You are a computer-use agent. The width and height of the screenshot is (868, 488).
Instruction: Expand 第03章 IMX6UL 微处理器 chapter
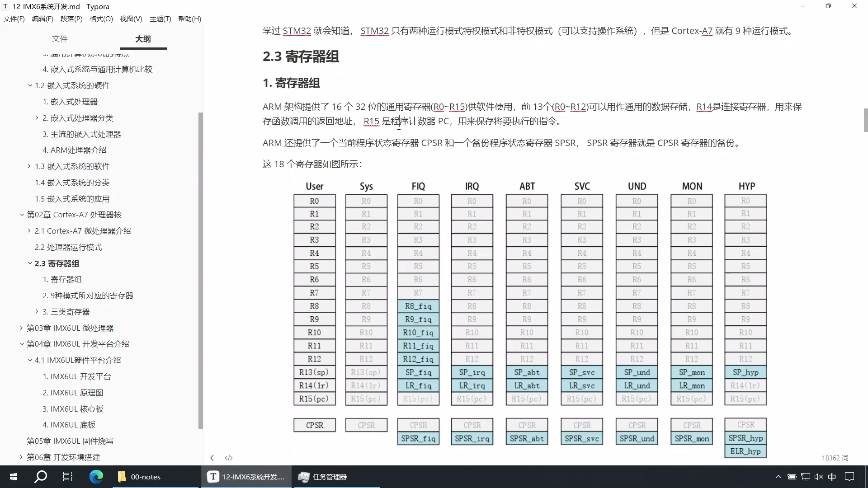[21, 328]
